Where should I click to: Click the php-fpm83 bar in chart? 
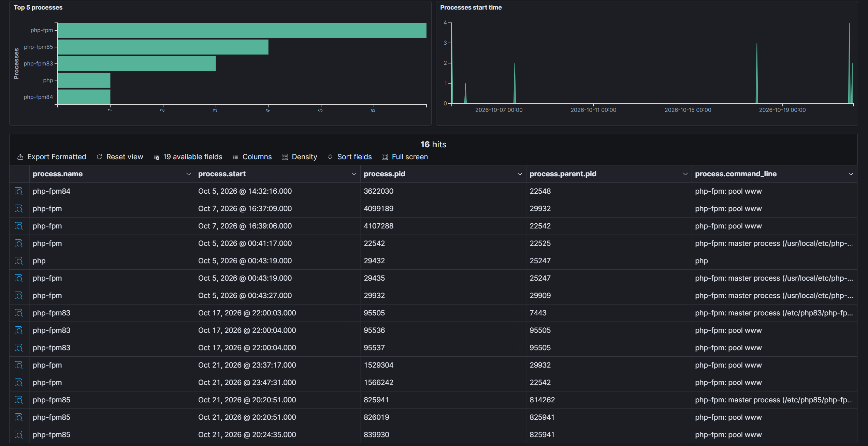click(x=137, y=64)
